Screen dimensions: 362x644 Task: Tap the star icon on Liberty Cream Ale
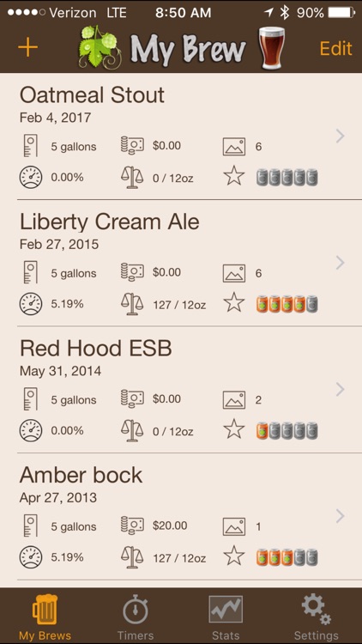(x=234, y=303)
